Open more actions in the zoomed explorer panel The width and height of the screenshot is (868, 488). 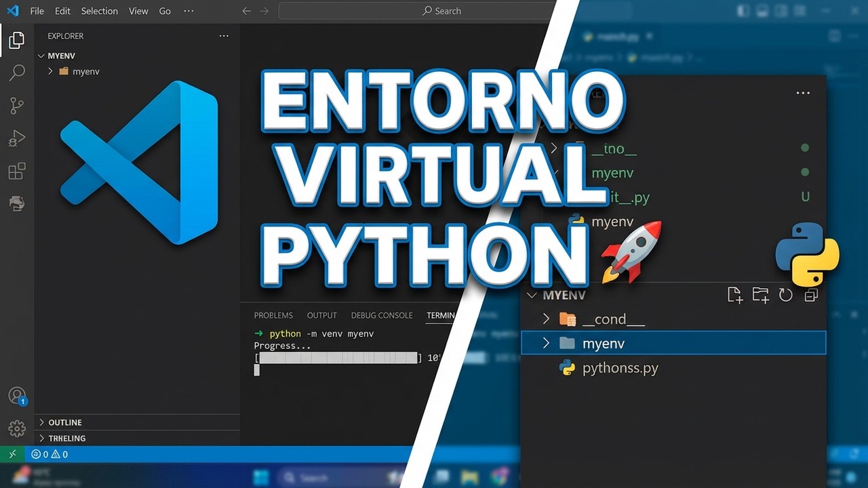[803, 93]
